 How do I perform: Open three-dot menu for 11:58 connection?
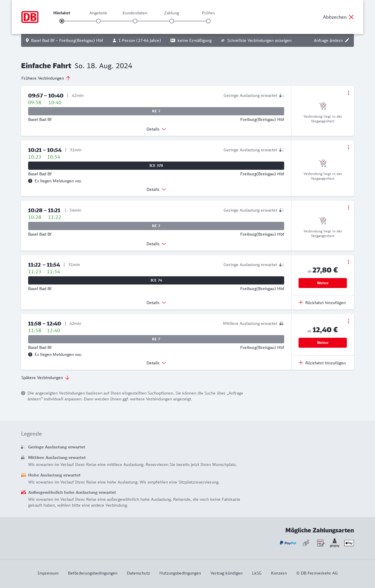click(348, 321)
